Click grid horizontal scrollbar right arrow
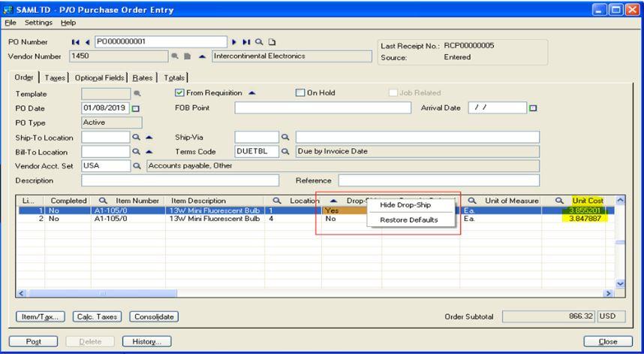Screen dimensions: 644x354 tap(608, 294)
